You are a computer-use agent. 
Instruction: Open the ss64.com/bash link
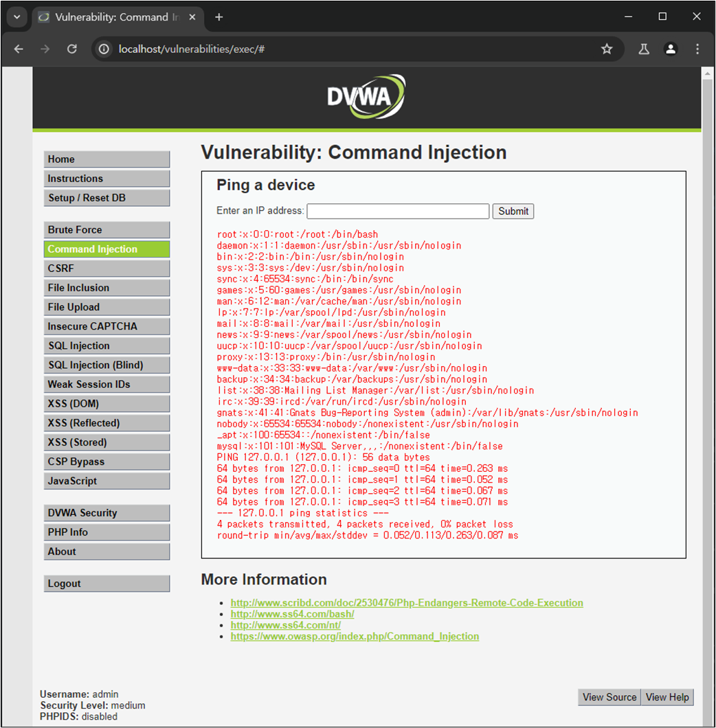(292, 614)
